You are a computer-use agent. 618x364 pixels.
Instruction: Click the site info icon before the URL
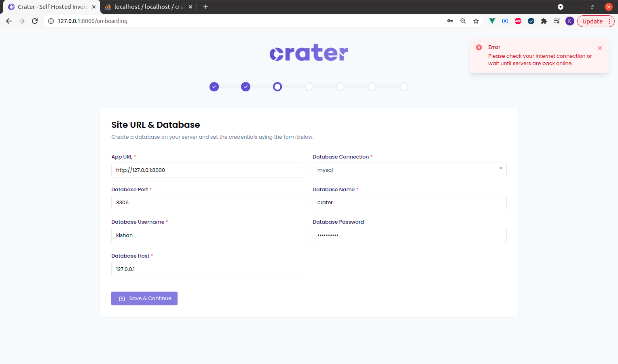(x=51, y=21)
